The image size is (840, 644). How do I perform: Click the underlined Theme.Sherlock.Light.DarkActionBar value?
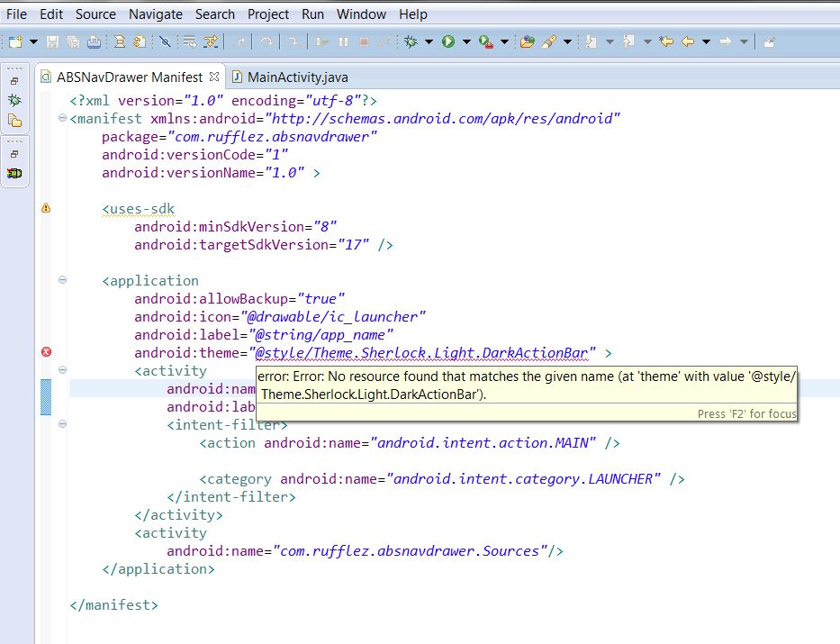[x=422, y=353]
